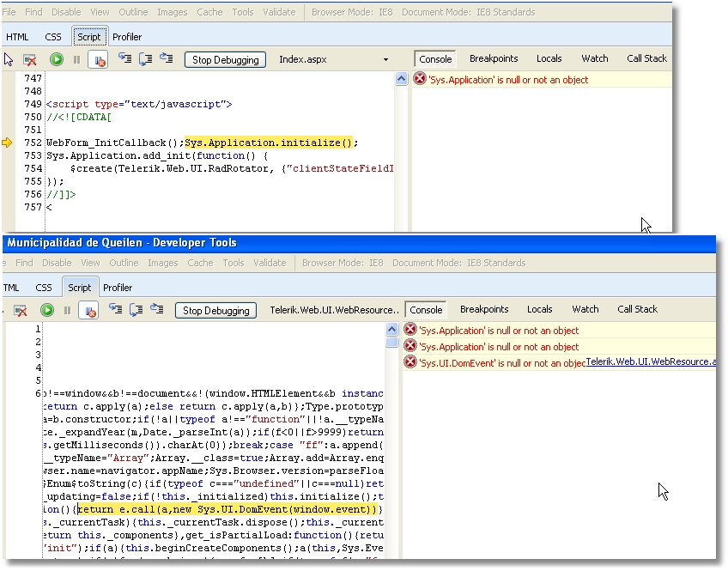Browser Mode: IE8 in top window

pyautogui.click(x=352, y=12)
